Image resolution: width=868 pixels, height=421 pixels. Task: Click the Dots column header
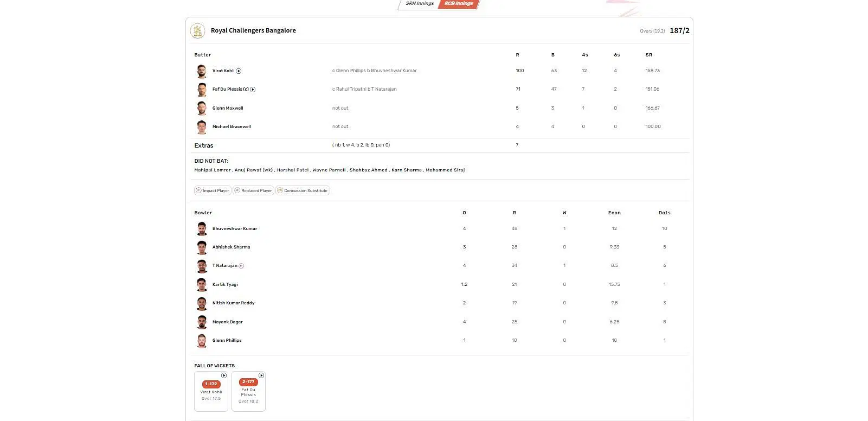[x=665, y=213]
